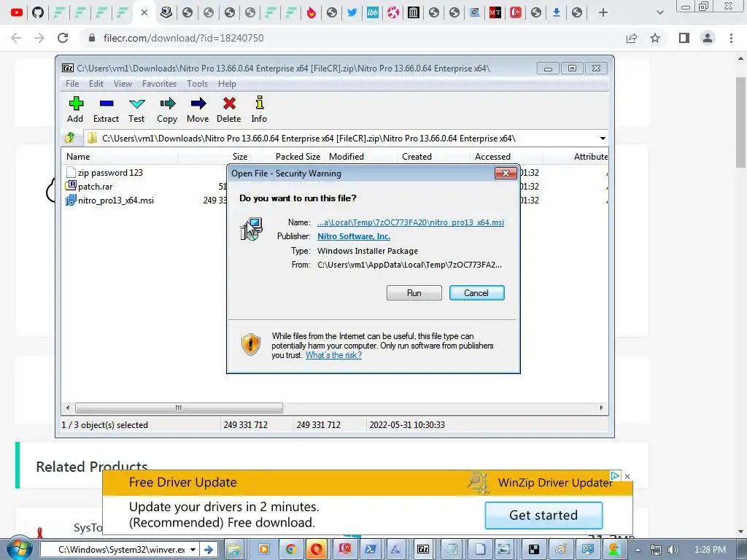This screenshot has width=747, height=560.
Task: Open the Chrome three-dot menu
Action: 731,38
